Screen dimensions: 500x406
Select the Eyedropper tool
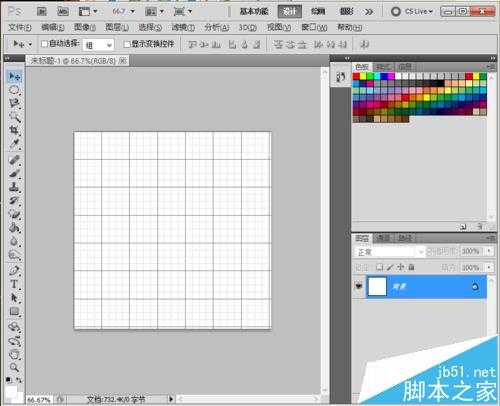click(x=14, y=143)
